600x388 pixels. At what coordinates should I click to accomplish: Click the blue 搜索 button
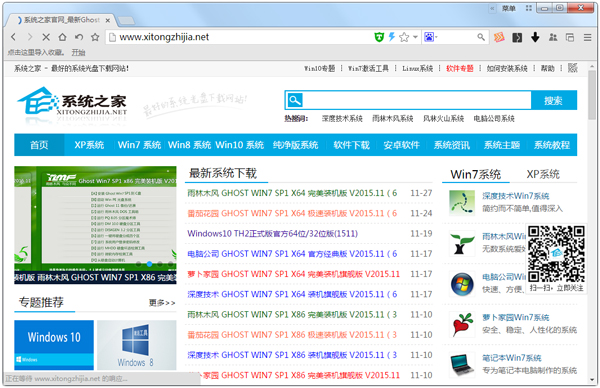click(554, 100)
